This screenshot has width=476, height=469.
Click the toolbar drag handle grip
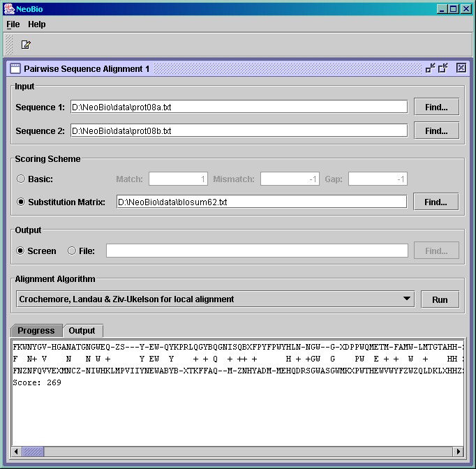coord(9,45)
